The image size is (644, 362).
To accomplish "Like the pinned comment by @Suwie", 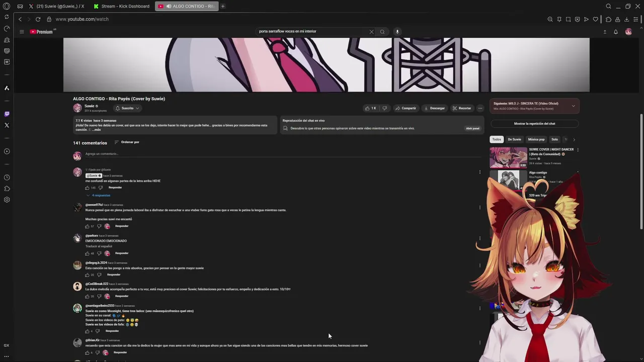I will coord(87,188).
